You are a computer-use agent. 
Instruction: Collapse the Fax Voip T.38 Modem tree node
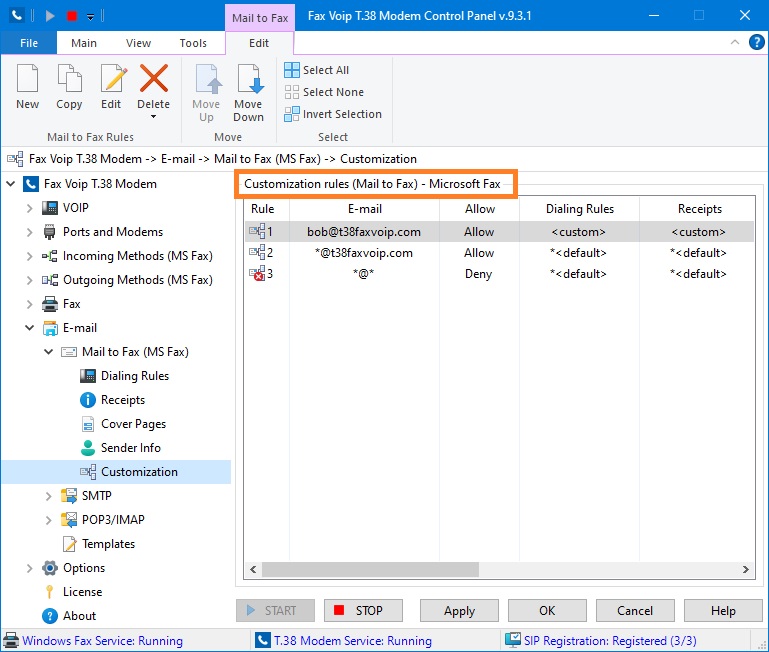pos(11,184)
